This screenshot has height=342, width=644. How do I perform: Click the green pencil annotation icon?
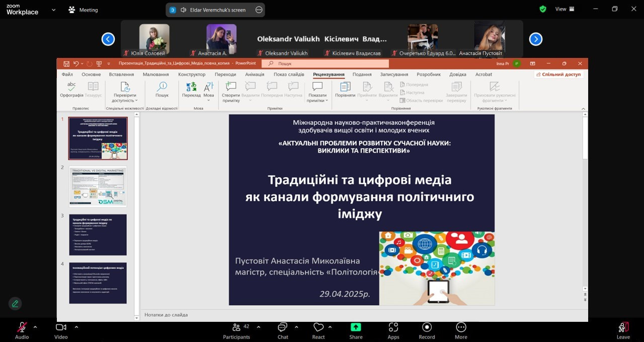pyautogui.click(x=15, y=303)
